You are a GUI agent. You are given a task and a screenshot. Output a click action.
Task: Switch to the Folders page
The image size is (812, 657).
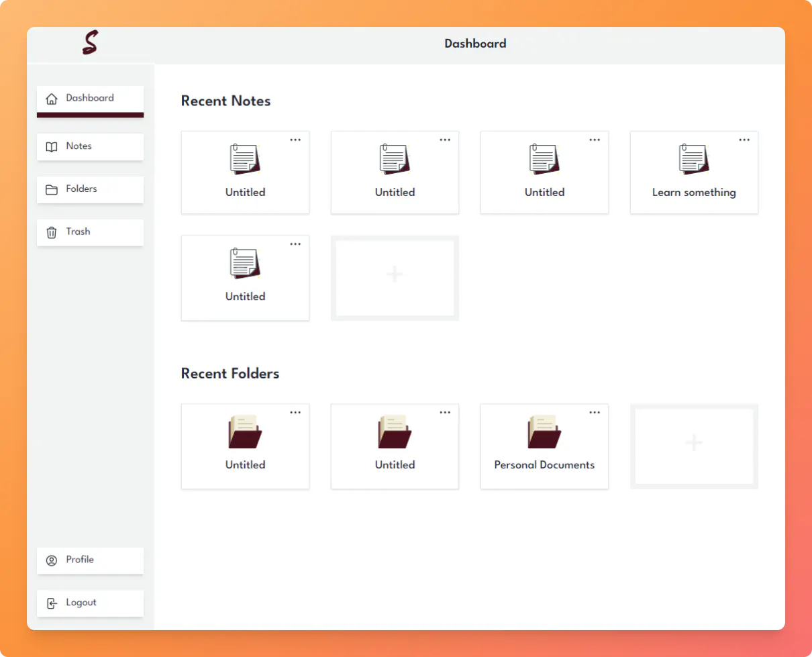click(90, 189)
